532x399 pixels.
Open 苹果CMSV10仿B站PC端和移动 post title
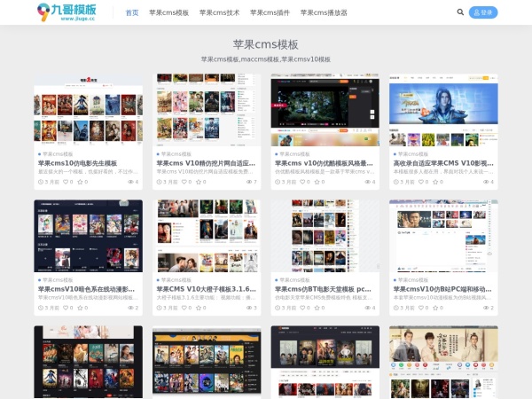[x=443, y=289]
